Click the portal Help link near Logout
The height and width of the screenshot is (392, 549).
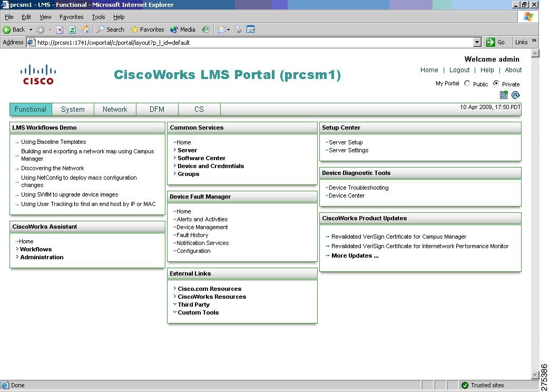click(x=487, y=70)
